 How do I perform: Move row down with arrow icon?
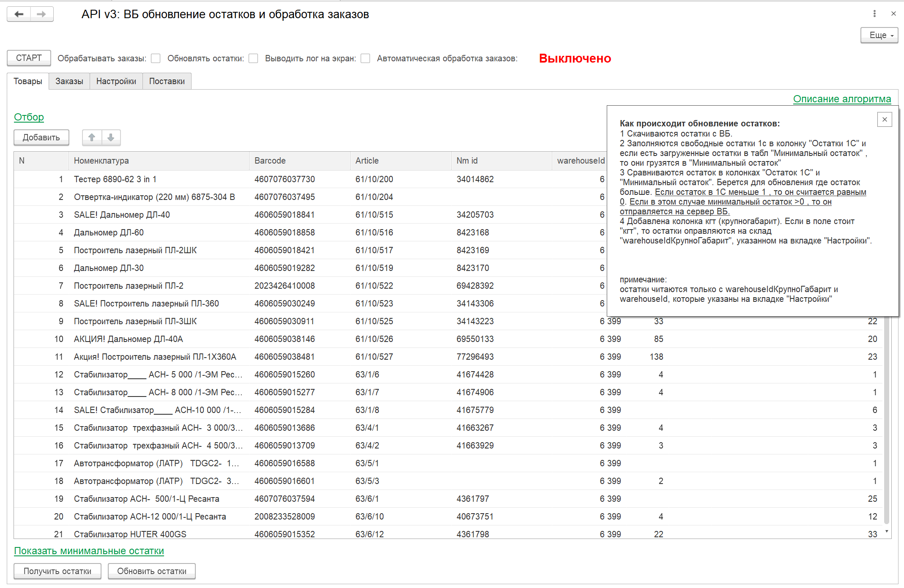[111, 137]
